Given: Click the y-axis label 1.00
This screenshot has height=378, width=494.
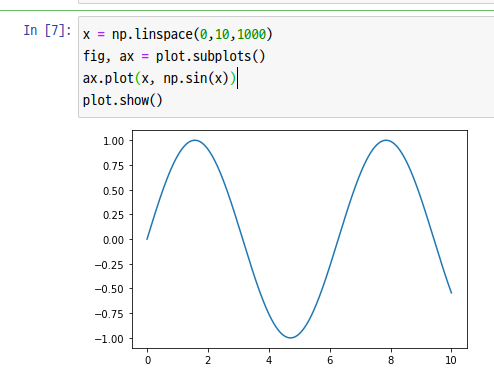Looking at the screenshot, I should [x=114, y=141].
